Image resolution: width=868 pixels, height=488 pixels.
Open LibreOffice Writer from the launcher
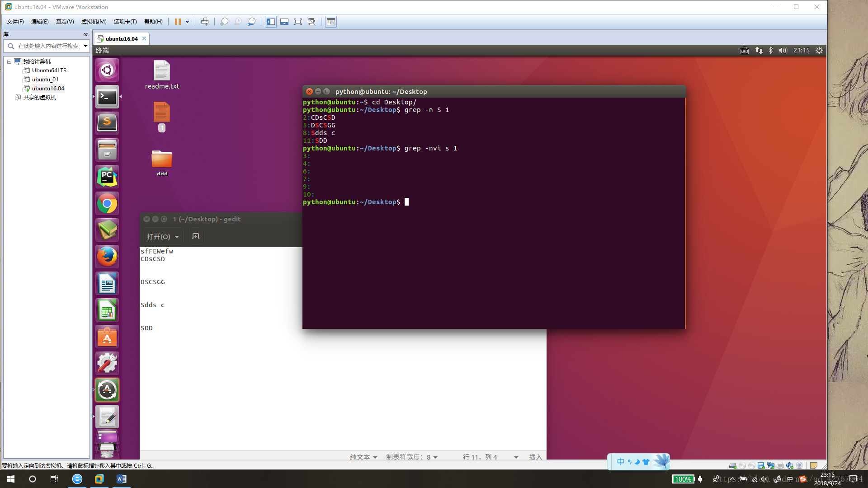tap(107, 283)
